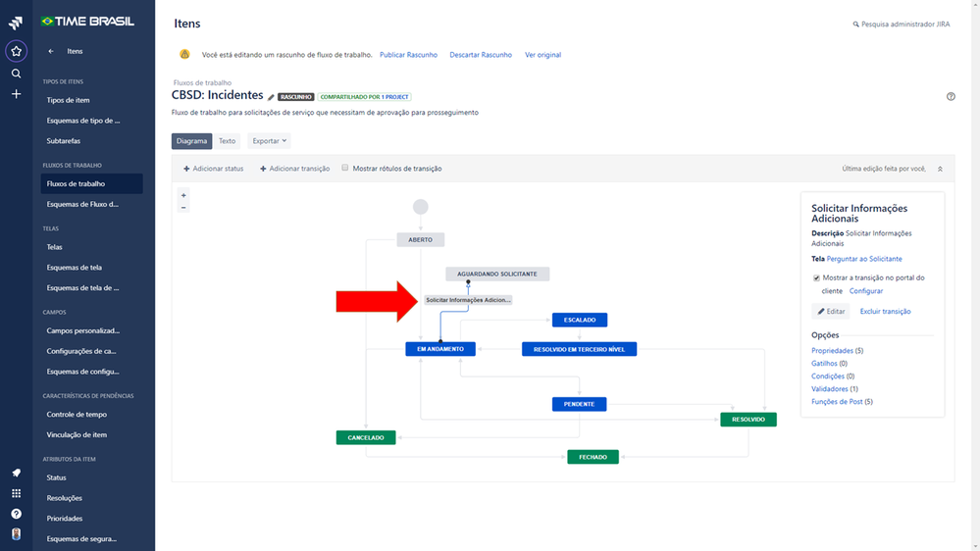Click Pesquisa administrador JIRA search field
Image resolution: width=980 pixels, height=551 pixels.
click(902, 25)
